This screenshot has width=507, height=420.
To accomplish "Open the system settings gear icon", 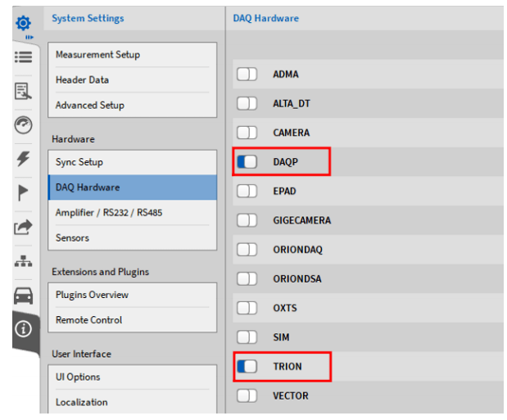I will [x=24, y=23].
